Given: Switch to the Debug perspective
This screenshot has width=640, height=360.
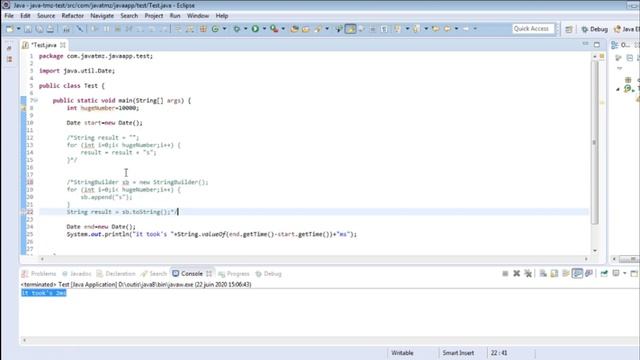Looking at the screenshot, I should (594, 29).
